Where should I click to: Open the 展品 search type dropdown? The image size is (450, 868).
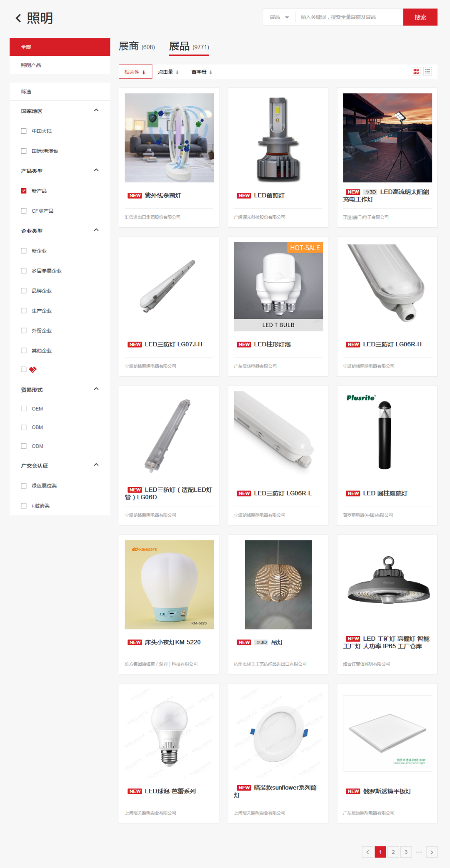tap(279, 17)
